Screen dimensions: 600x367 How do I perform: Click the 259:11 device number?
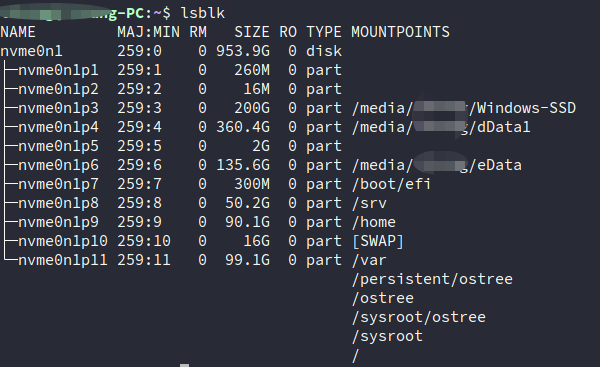click(144, 260)
